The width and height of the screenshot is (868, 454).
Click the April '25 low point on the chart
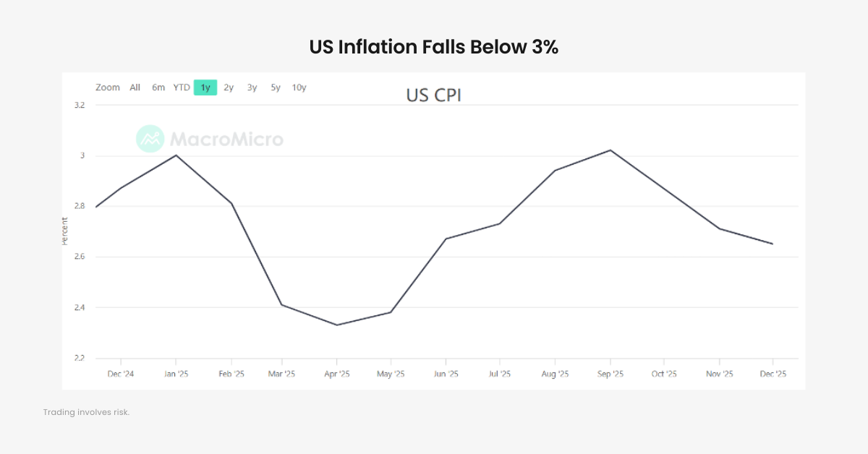336,325
